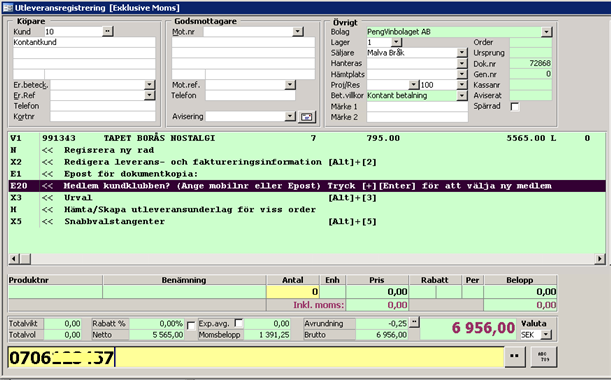Select row V1 TAPET BORÅS NOSTALGI
Screen dimensions: 611x380
[307, 138]
